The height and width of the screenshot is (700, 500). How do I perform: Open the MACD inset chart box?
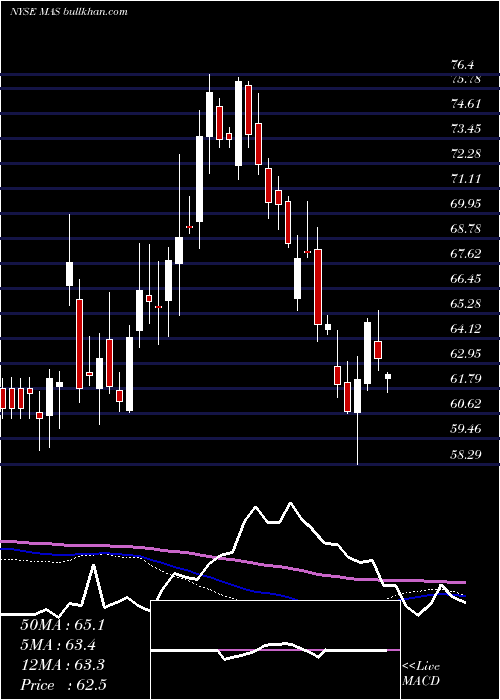click(x=275, y=650)
